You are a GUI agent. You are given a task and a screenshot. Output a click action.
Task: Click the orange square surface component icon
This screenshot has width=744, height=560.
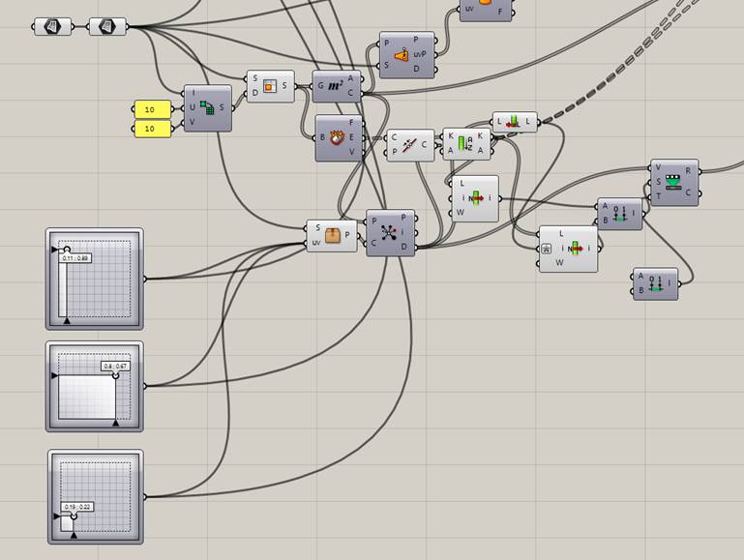click(271, 85)
